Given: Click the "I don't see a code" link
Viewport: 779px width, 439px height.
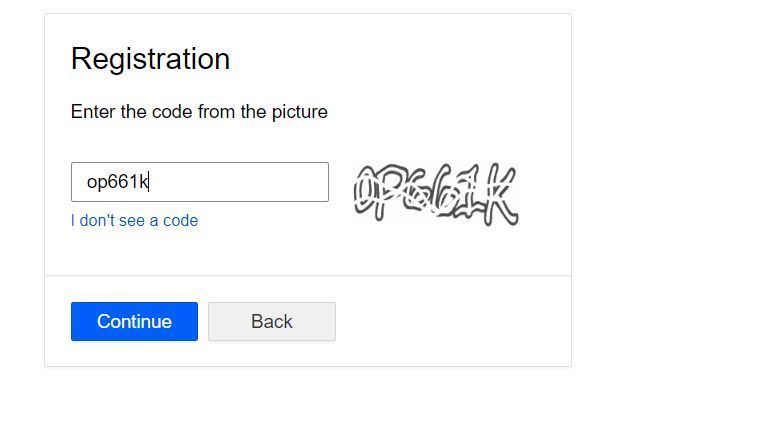Looking at the screenshot, I should [x=134, y=220].
